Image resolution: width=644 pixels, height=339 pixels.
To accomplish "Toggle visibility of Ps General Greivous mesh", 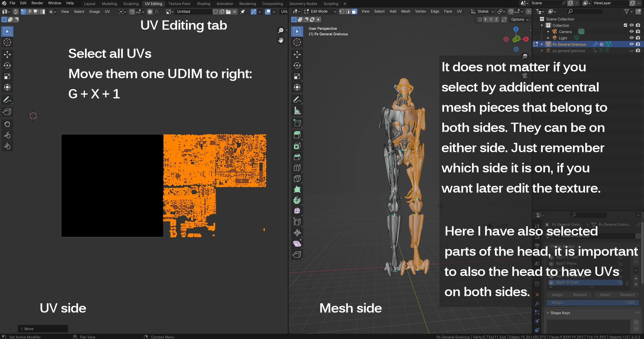I will pyautogui.click(x=631, y=44).
